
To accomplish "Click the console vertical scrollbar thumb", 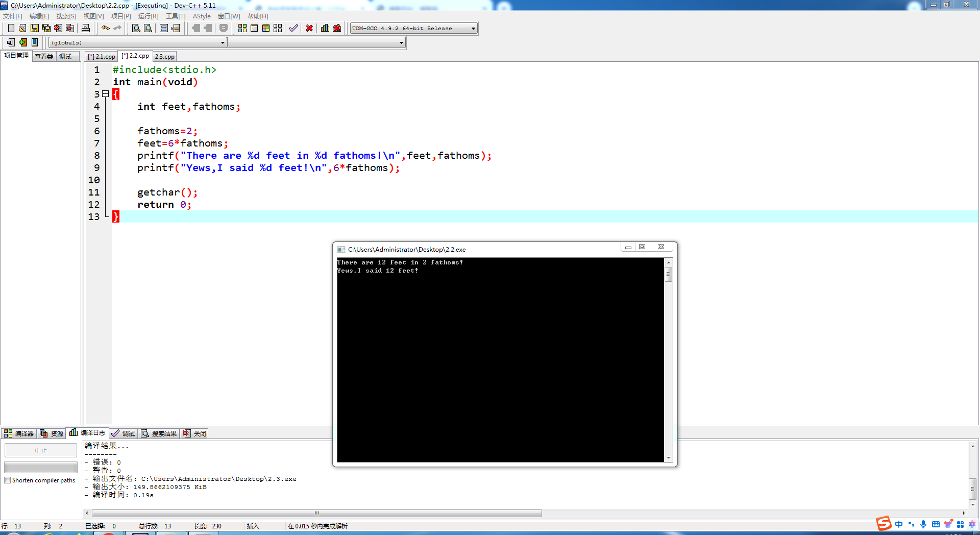I will pos(669,274).
